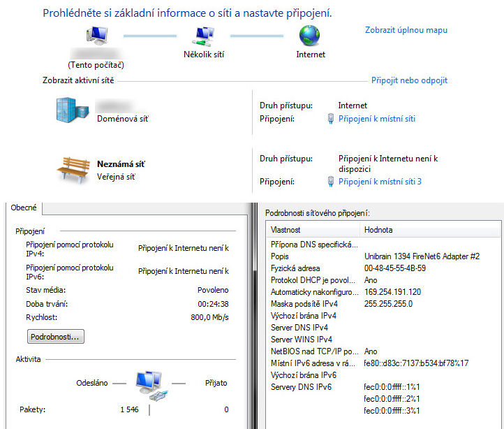Select the fec0:0:0:ffff::1%1 value
This screenshot has height=429, width=504.
[x=392, y=388]
